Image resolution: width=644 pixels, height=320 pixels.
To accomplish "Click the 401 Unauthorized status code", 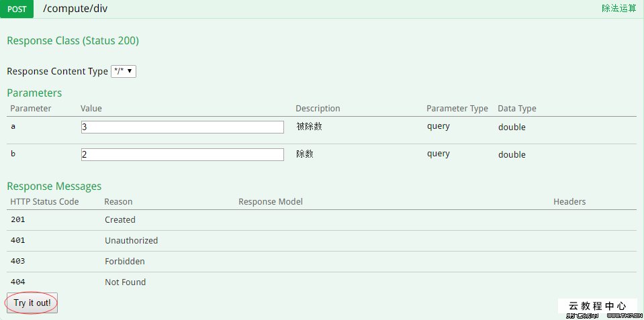I will click(18, 241).
